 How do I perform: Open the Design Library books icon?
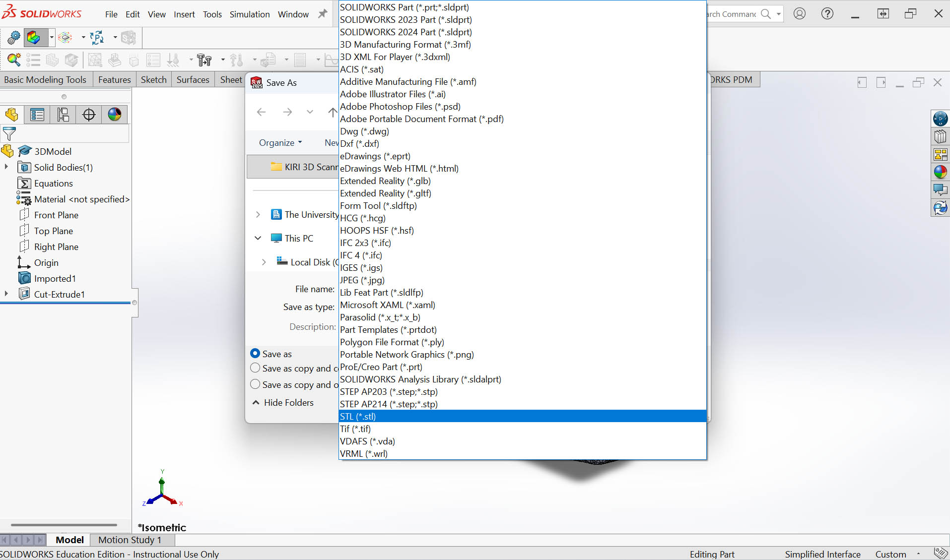click(941, 136)
